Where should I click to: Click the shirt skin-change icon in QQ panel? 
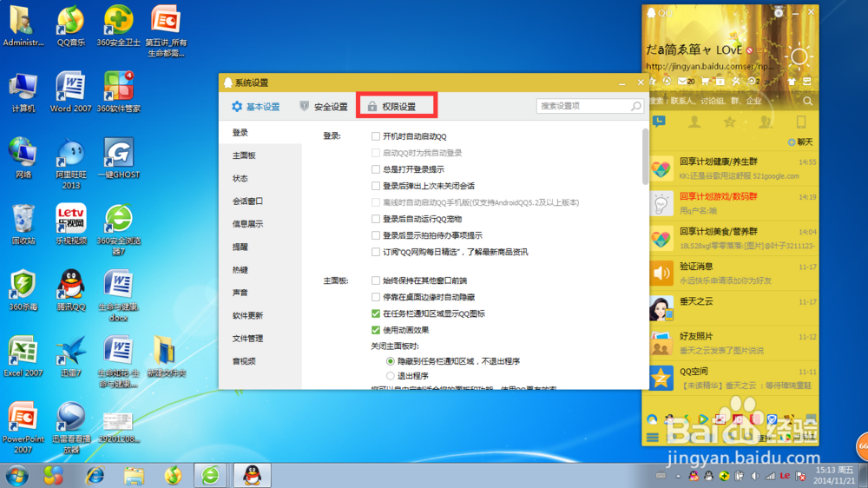[792, 82]
